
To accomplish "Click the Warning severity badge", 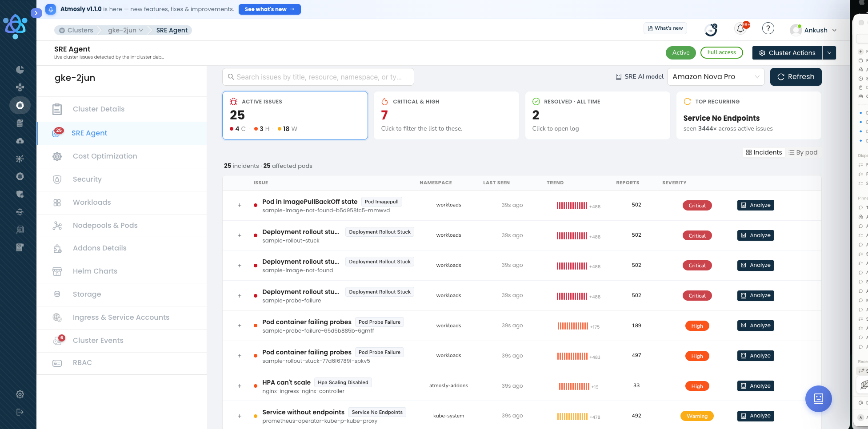I will pos(697,416).
